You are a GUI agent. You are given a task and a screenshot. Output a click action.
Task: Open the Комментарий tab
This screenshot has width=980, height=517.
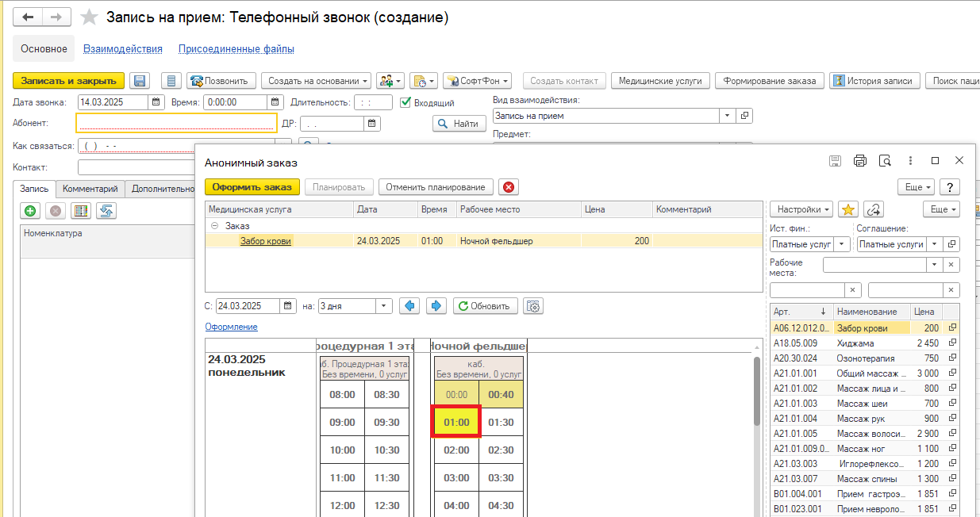(90, 189)
